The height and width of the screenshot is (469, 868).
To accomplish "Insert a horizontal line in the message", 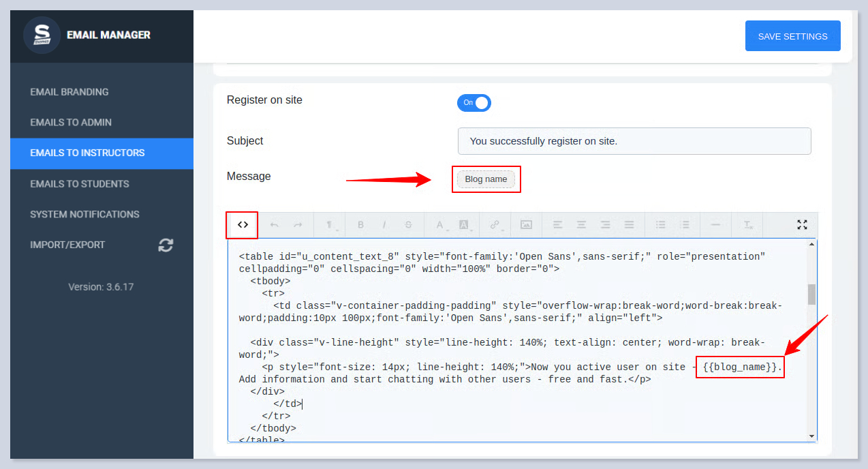I will [715, 225].
